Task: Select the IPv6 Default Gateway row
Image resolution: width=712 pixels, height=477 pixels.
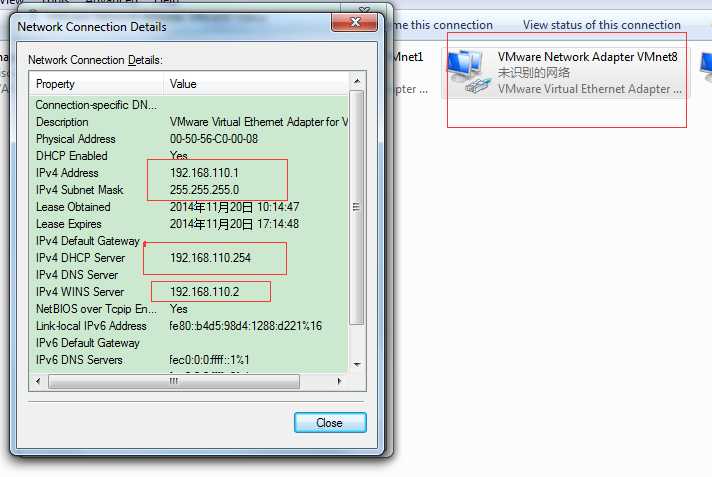Action: coord(188,343)
